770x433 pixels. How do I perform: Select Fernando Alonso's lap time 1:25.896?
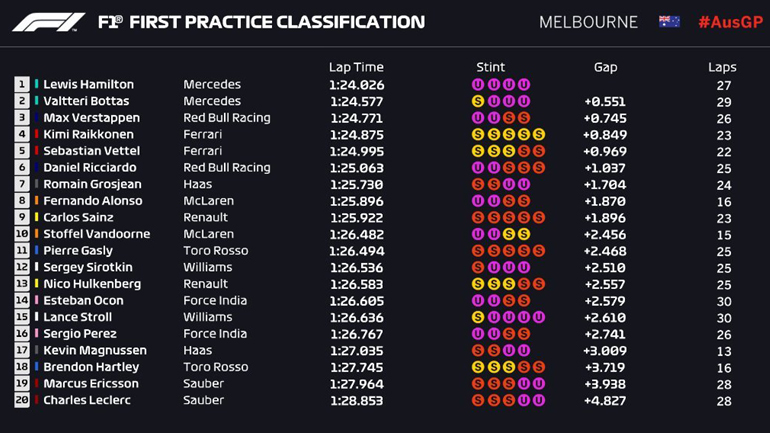[x=356, y=201]
